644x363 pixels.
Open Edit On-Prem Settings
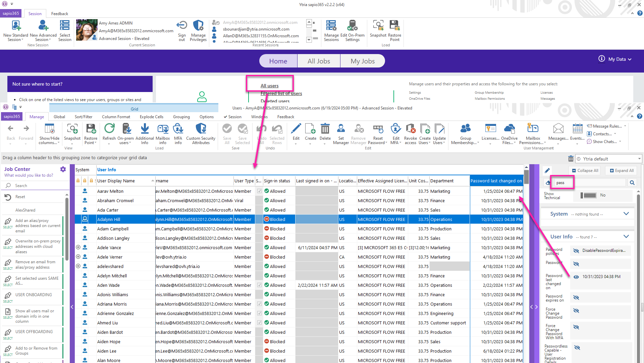pos(353,31)
